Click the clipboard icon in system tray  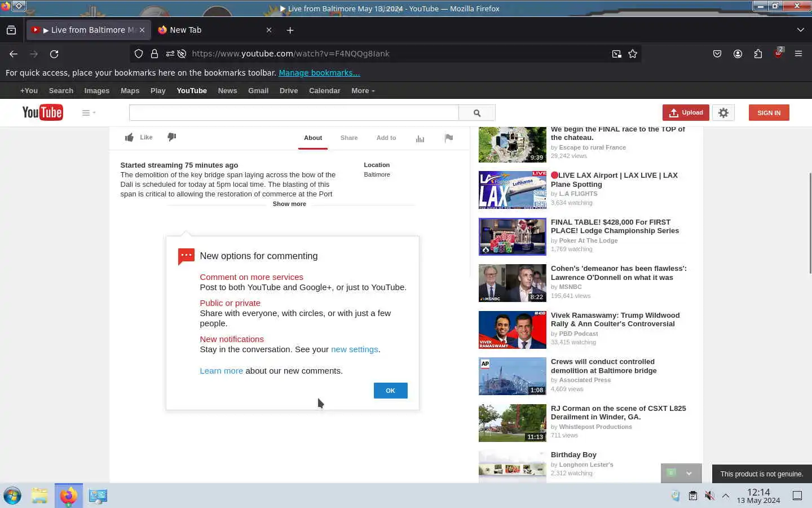tap(692, 496)
